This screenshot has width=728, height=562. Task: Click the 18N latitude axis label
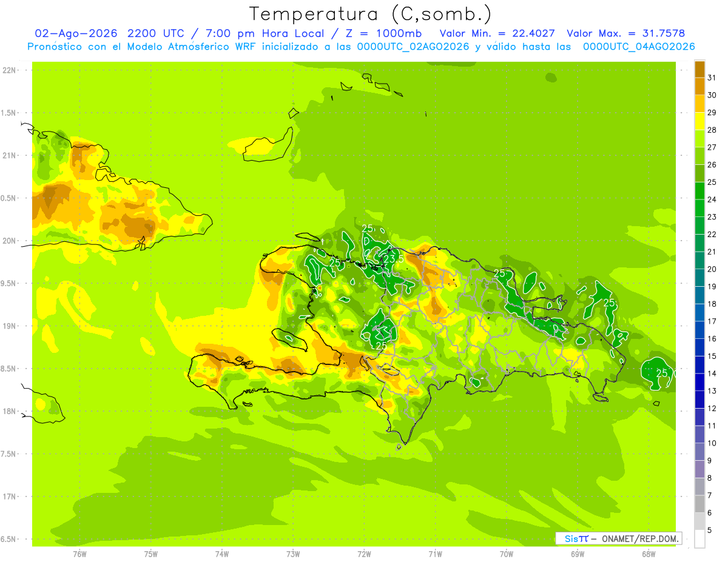(9, 412)
